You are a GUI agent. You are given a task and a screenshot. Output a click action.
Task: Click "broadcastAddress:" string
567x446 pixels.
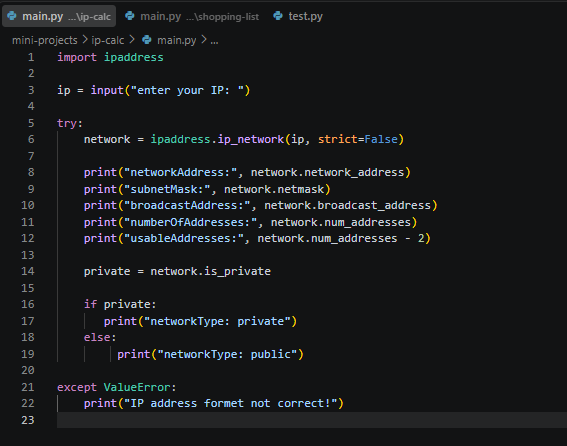point(187,205)
